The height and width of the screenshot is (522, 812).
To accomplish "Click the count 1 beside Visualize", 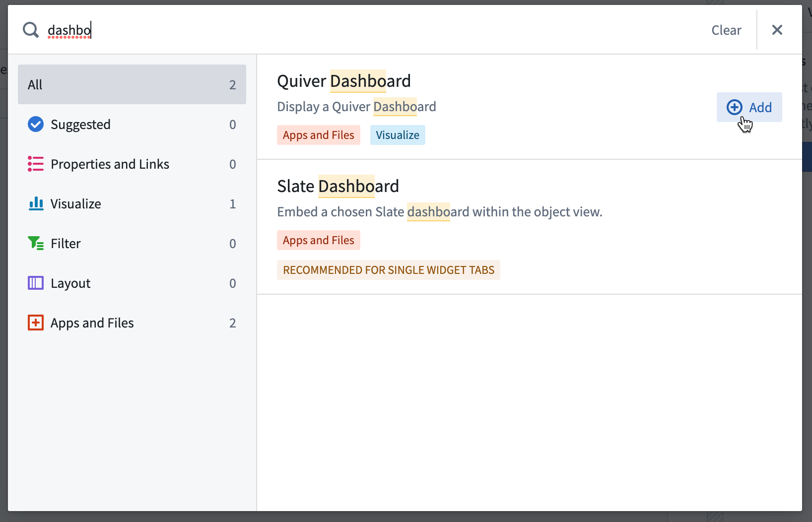I will [232, 204].
